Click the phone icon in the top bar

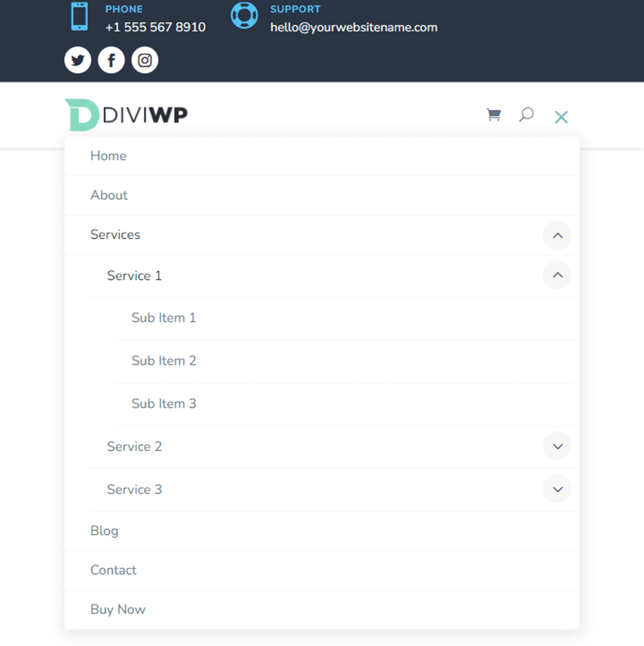pyautogui.click(x=79, y=17)
